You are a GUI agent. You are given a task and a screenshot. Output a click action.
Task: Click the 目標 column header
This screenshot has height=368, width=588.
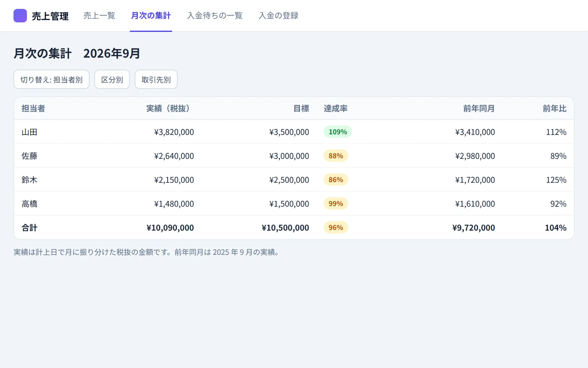pos(301,109)
